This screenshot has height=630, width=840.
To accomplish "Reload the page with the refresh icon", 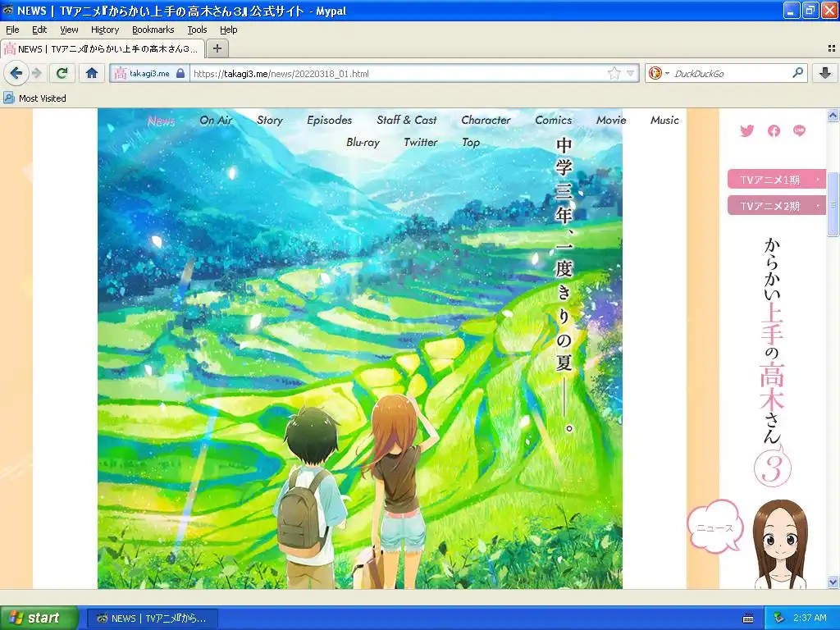I will [x=62, y=73].
